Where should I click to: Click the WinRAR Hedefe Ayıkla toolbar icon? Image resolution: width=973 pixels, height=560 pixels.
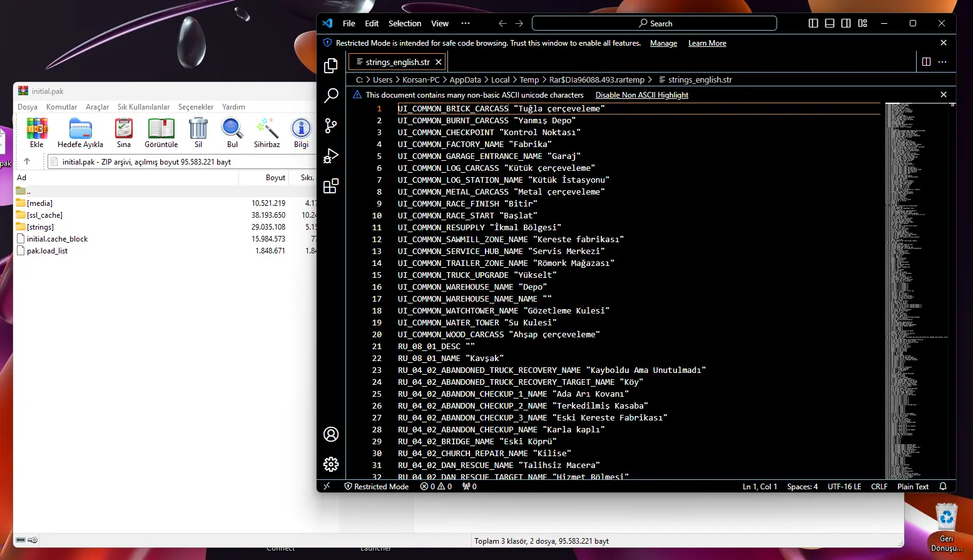[80, 133]
